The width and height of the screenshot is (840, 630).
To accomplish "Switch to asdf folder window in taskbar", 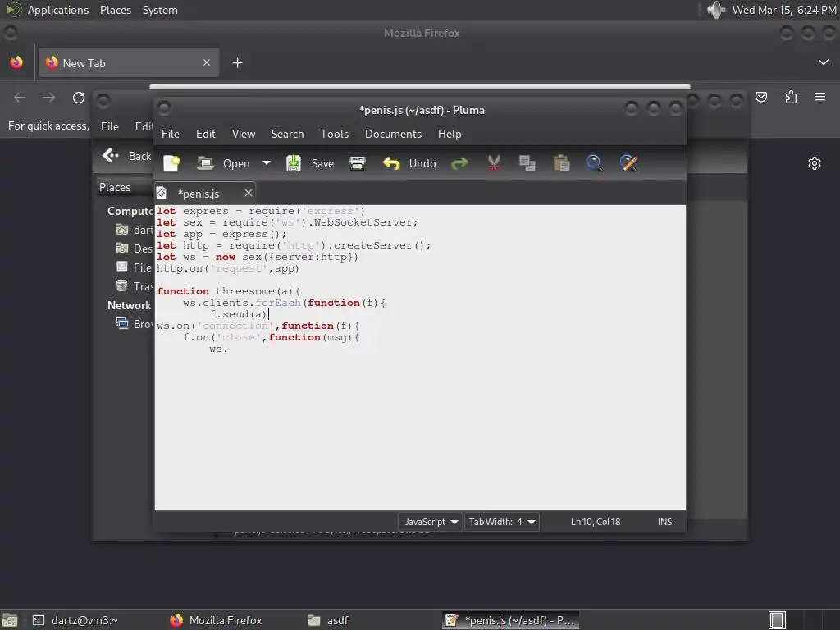I will [x=328, y=620].
